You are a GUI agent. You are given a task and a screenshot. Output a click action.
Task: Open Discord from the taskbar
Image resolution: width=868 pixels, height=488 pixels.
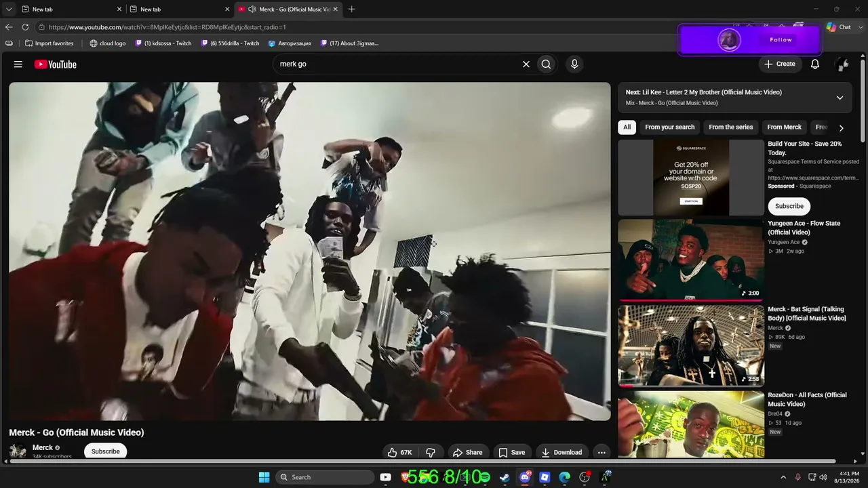coord(525,477)
